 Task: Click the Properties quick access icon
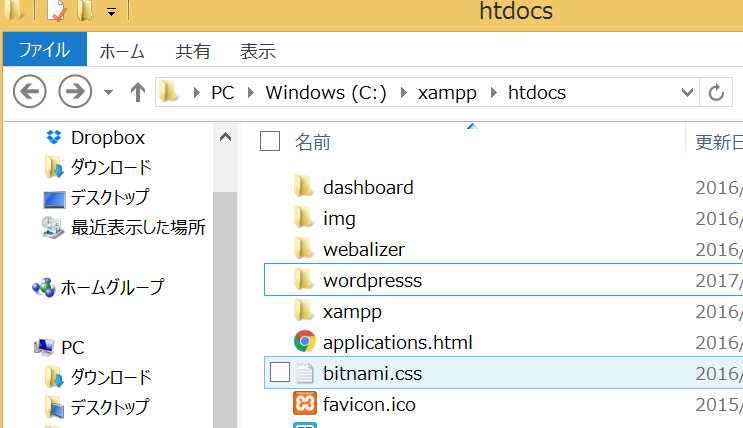[56, 10]
